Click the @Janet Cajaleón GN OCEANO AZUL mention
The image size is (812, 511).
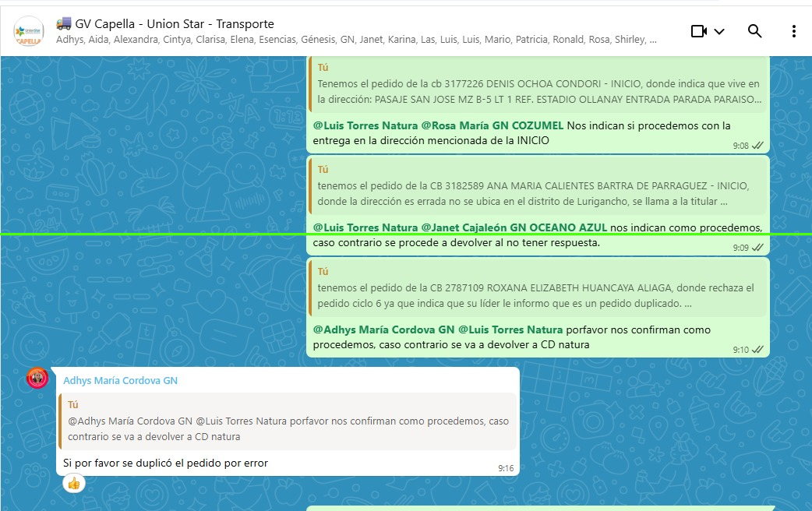[514, 227]
